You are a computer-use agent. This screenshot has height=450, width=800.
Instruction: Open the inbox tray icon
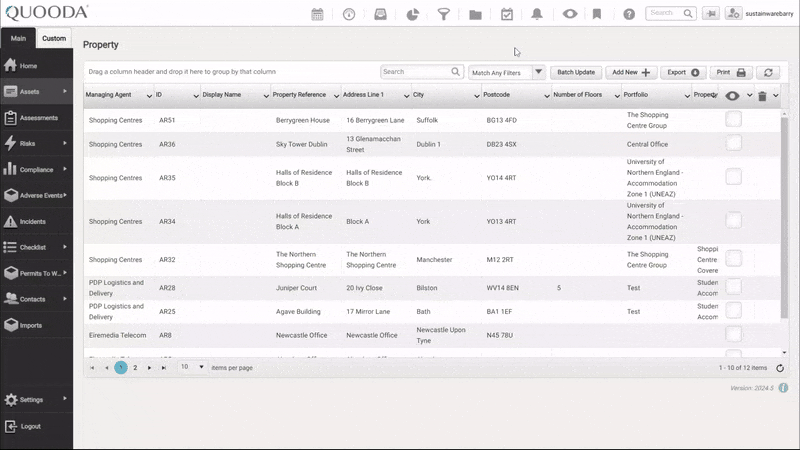(x=381, y=14)
